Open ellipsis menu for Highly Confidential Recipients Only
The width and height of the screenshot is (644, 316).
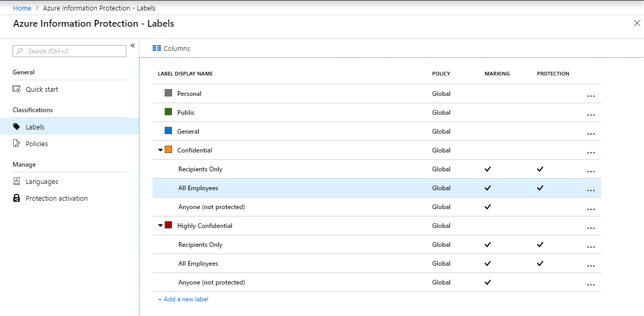coord(591,247)
